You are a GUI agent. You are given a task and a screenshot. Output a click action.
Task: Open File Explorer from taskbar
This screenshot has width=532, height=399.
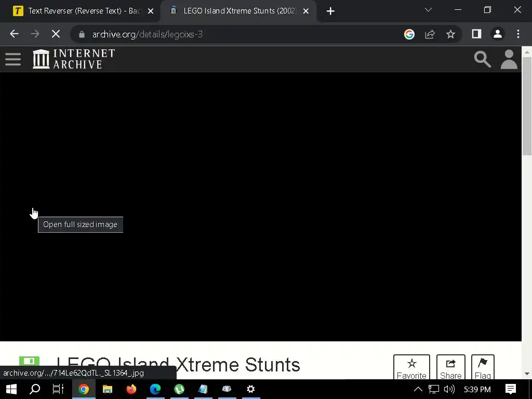coord(108,389)
